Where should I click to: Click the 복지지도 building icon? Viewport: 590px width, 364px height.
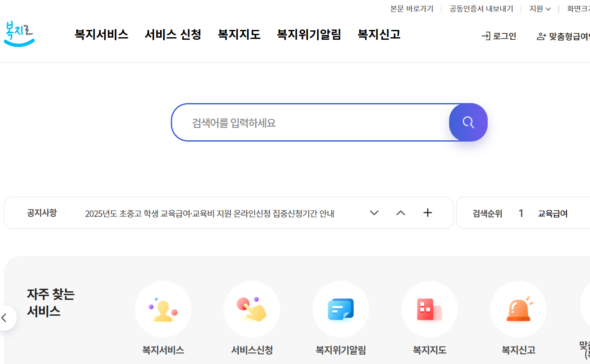(x=429, y=309)
